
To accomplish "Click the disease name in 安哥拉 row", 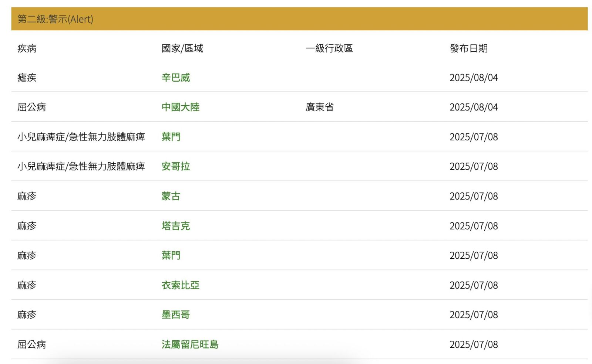I will [x=81, y=166].
